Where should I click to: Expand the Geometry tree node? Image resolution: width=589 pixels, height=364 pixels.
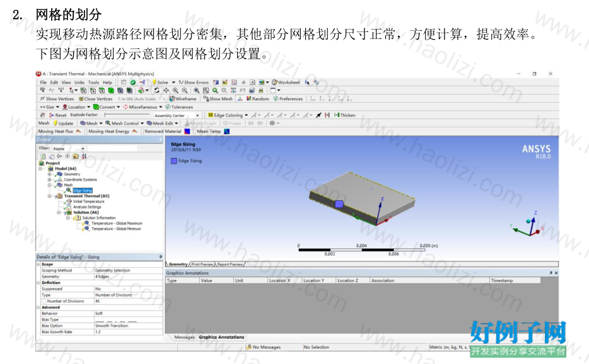pyautogui.click(x=49, y=174)
